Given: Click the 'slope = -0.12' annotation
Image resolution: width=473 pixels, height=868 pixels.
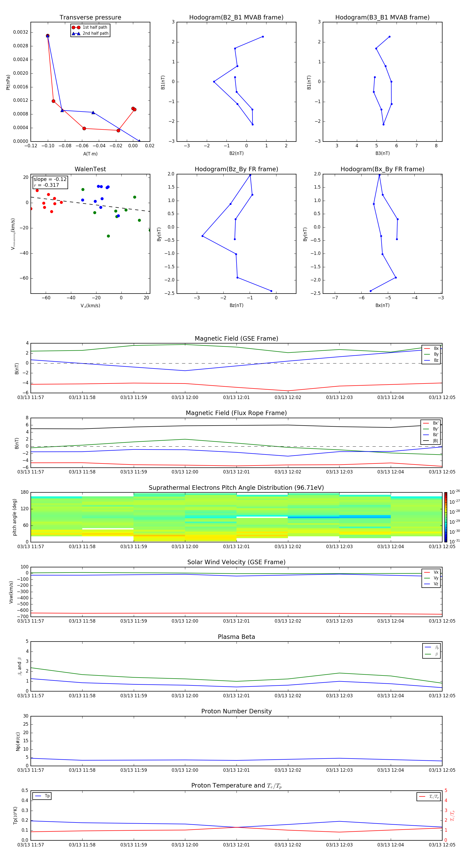Looking at the screenshot, I should click(50, 179).
